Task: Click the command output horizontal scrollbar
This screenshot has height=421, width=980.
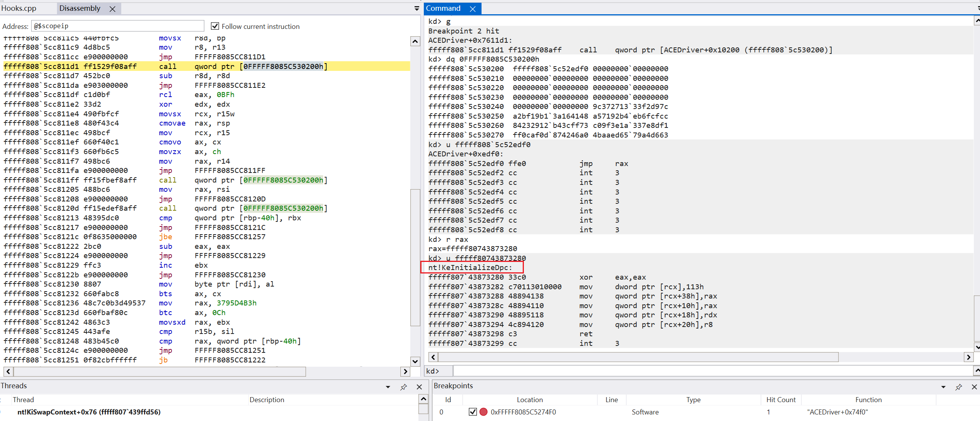Action: (x=637, y=357)
